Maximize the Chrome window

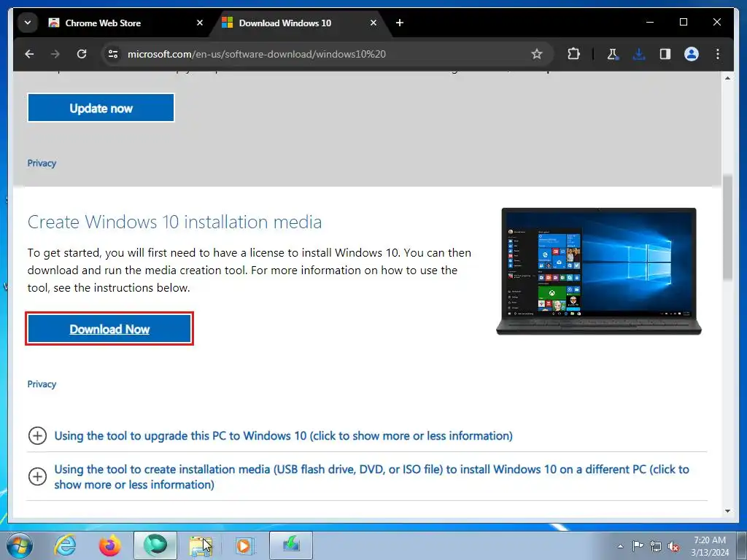click(x=683, y=23)
